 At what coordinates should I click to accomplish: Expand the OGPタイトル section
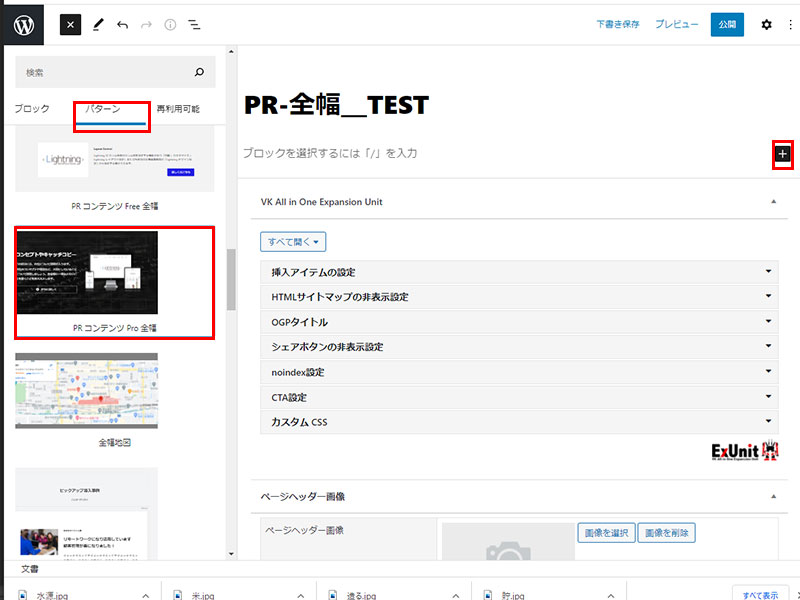coord(519,322)
